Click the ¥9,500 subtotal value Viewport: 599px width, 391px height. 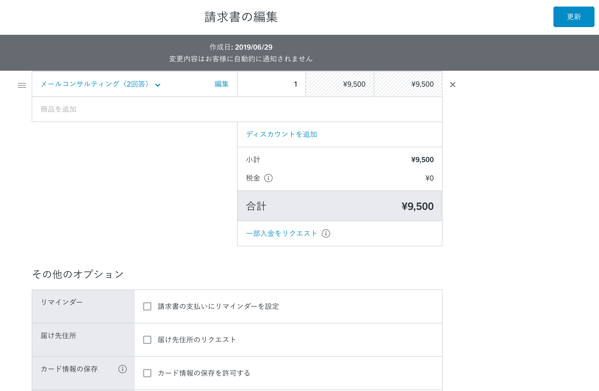[423, 160]
